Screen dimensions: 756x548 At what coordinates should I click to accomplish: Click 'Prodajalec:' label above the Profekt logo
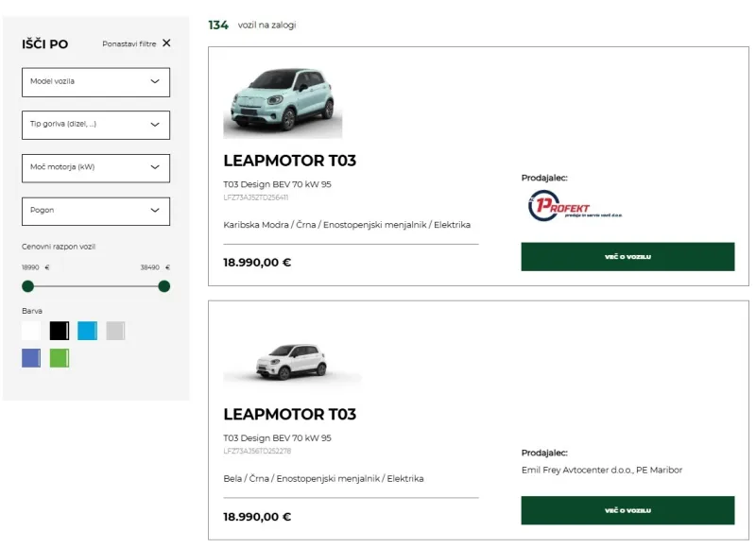click(544, 178)
